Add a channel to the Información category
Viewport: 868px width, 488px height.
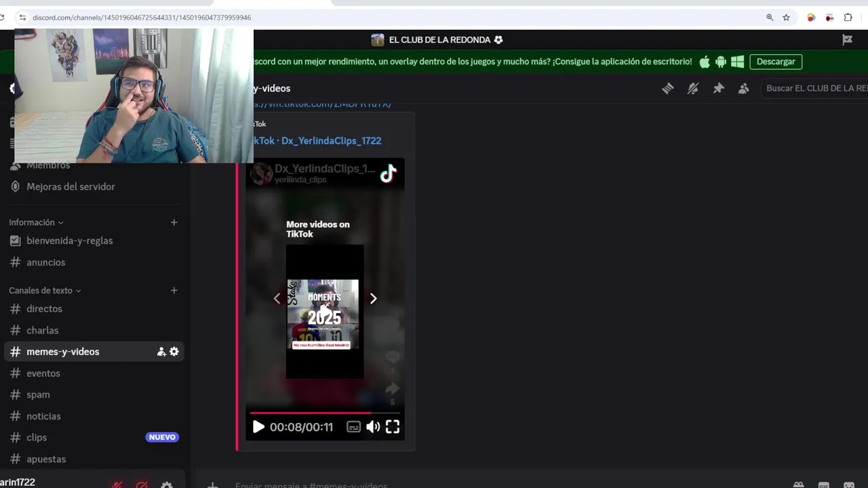[x=174, y=222]
